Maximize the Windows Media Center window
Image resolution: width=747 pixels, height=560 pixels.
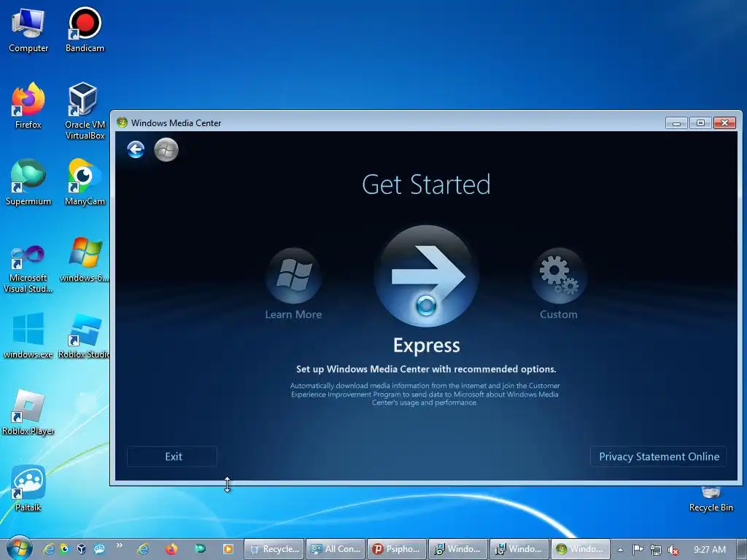(700, 122)
